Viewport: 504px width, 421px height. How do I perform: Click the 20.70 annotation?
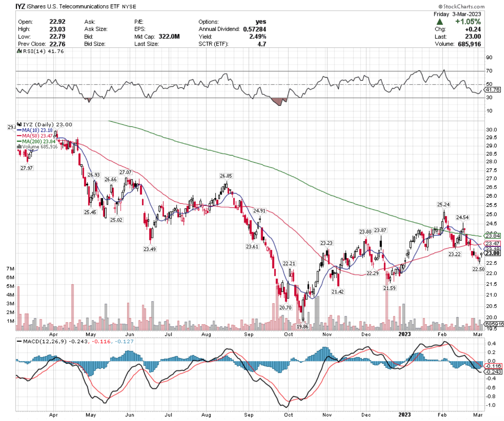point(286,308)
